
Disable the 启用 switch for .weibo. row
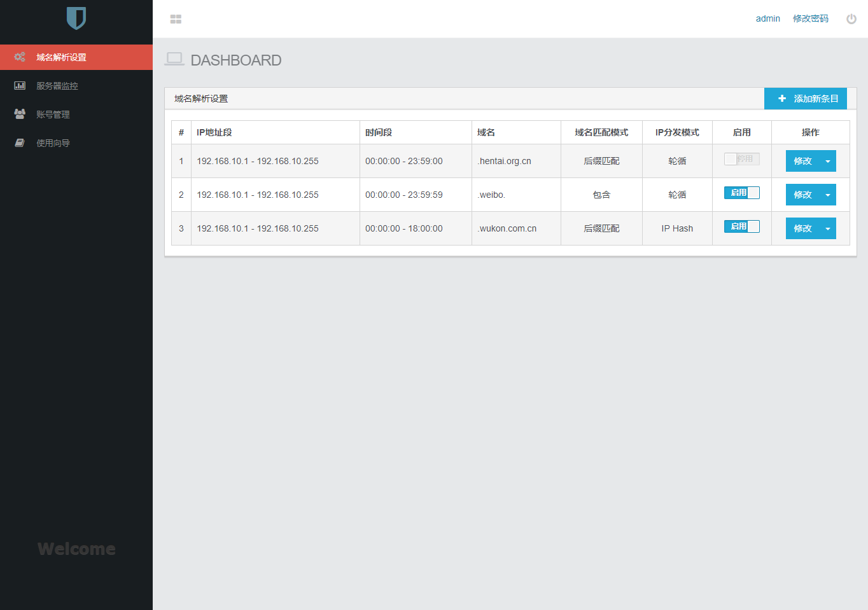click(741, 193)
